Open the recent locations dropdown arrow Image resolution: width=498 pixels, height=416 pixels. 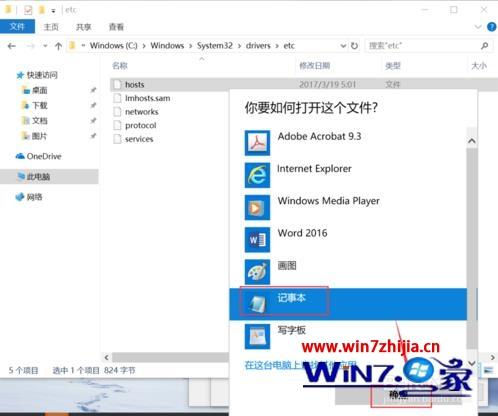coord(45,46)
